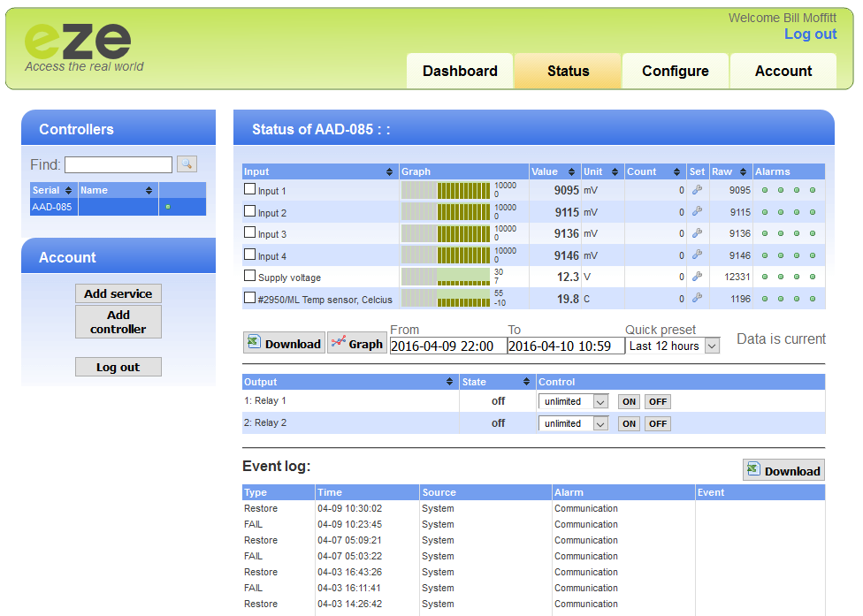Click the Event log Download spreadsheet button
Image resolution: width=863 pixels, height=616 pixels.
pos(783,471)
